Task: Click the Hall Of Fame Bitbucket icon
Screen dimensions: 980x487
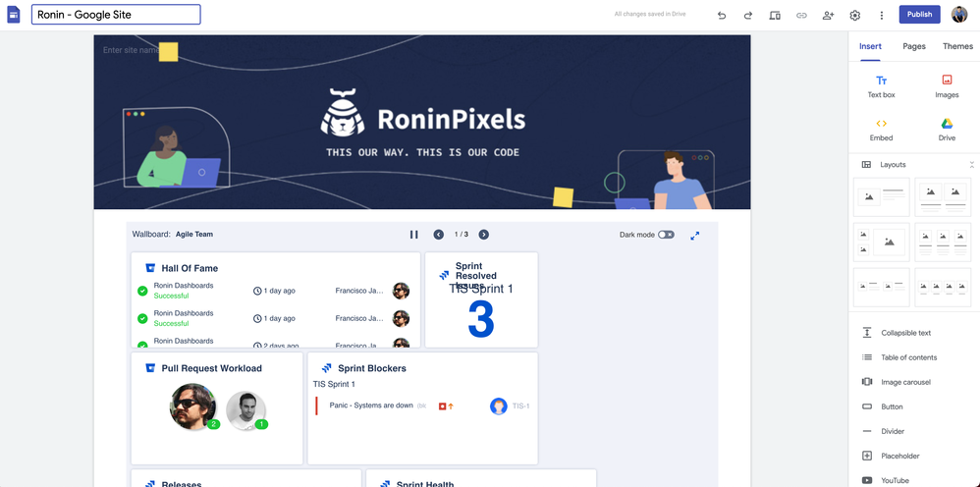Action: pos(150,268)
